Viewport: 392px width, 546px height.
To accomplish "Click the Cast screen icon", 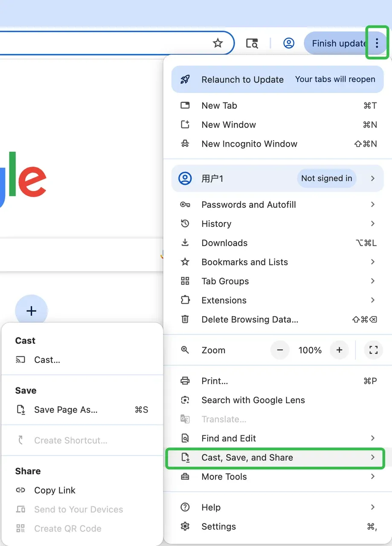I will coord(20,360).
